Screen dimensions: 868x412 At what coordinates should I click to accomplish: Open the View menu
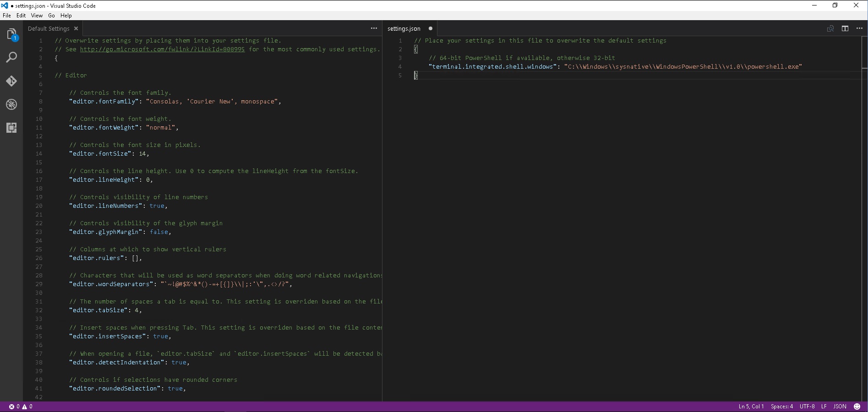(37, 15)
